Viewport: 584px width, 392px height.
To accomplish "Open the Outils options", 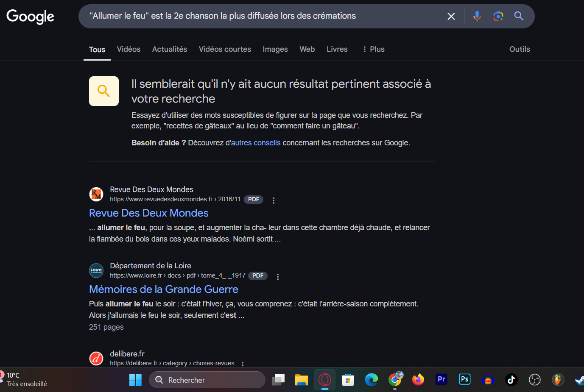I will 520,49.
